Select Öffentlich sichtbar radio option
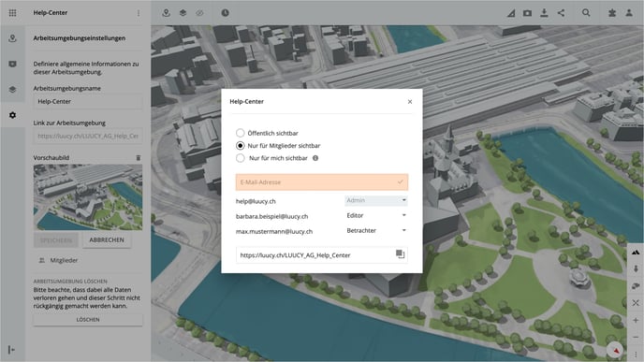This screenshot has width=644, height=362. click(241, 133)
